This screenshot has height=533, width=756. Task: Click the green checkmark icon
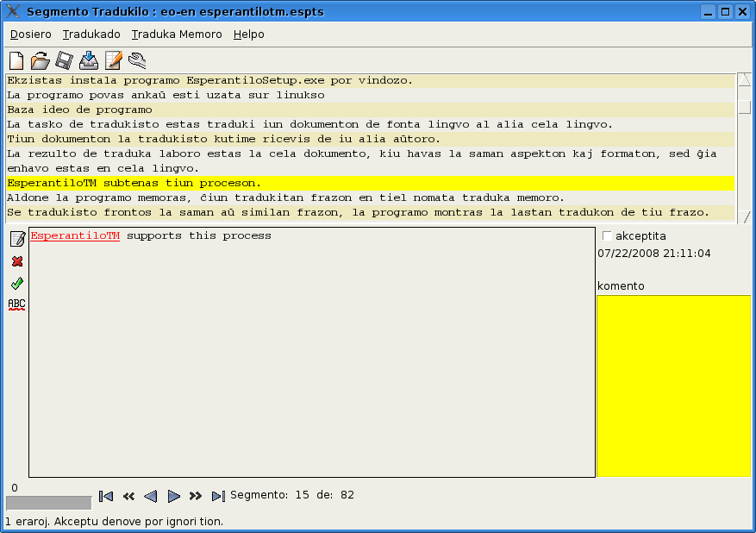click(x=16, y=283)
